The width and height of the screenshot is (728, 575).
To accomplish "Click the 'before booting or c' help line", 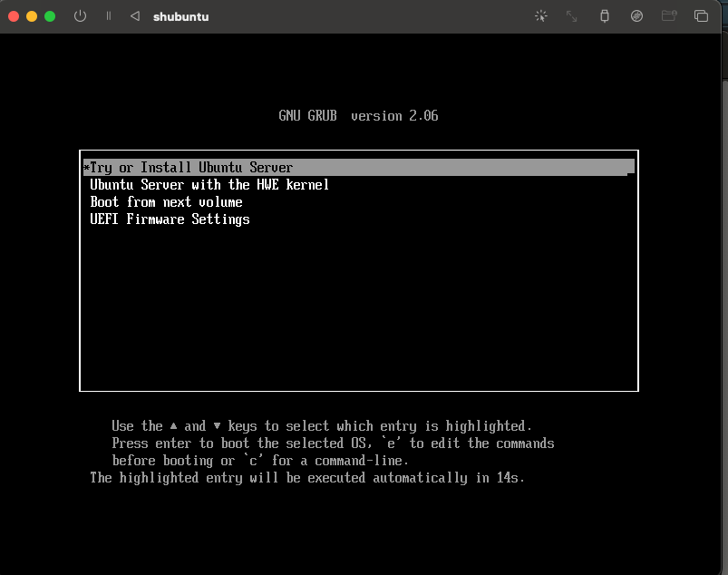I will tap(260, 461).
